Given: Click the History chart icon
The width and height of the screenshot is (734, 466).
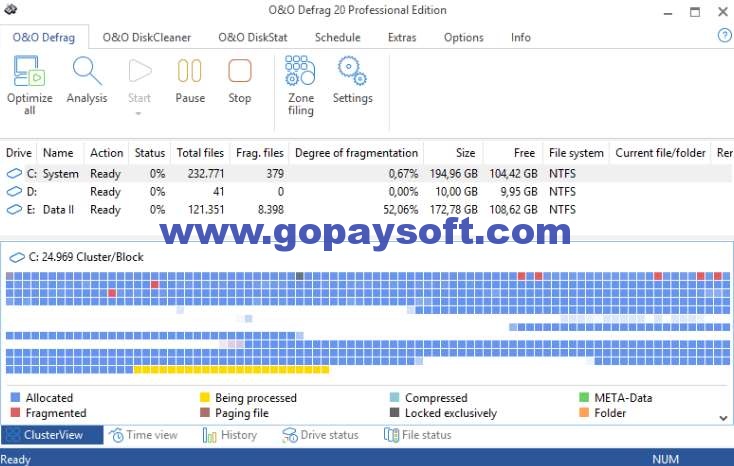Looking at the screenshot, I should pos(210,435).
